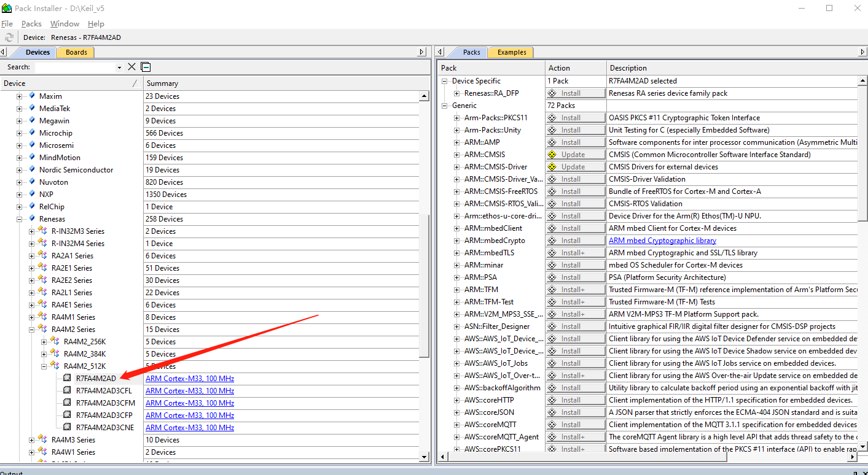This screenshot has width=868, height=475.
Task: Click the Action column header
Action: [576, 68]
